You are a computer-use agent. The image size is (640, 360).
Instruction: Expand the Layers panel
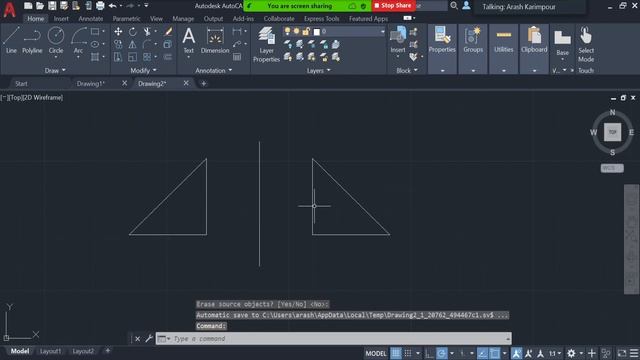(x=318, y=70)
